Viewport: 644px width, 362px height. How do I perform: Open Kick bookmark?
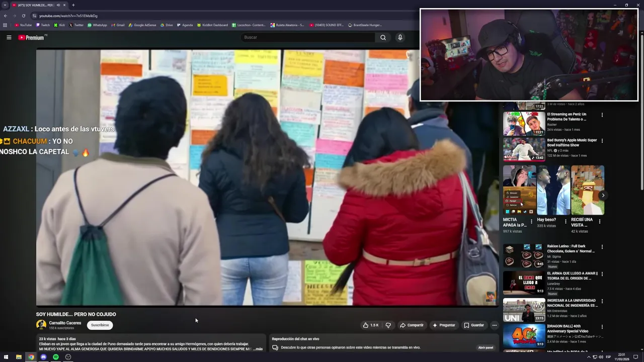coord(59,25)
